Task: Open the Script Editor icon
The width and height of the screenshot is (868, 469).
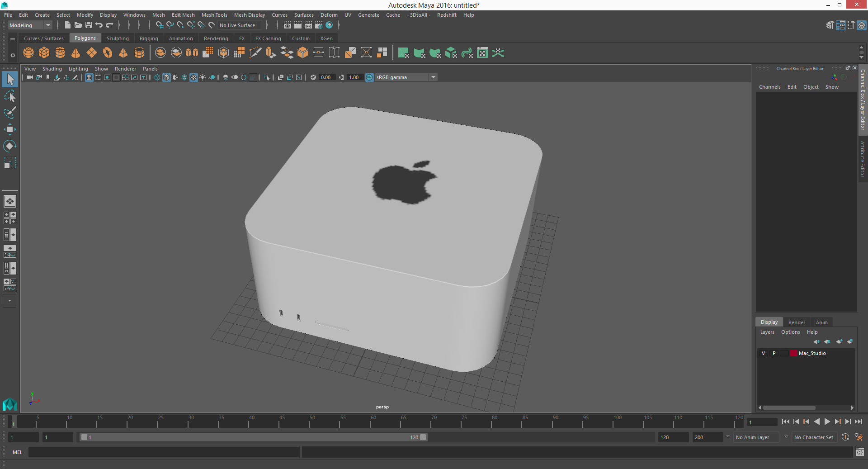Action: (x=860, y=452)
